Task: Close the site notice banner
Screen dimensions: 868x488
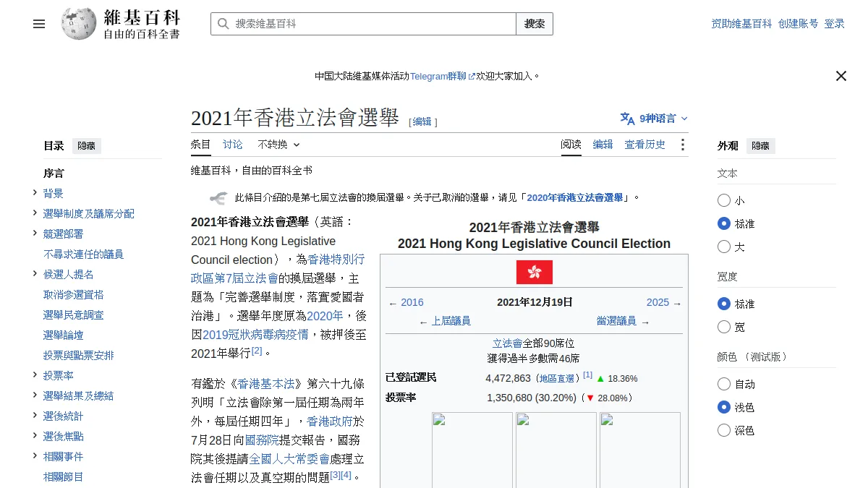Action: (x=841, y=76)
